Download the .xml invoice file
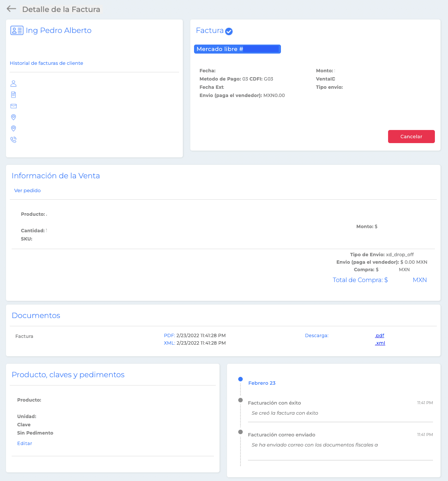The width and height of the screenshot is (448, 481). coord(380,343)
